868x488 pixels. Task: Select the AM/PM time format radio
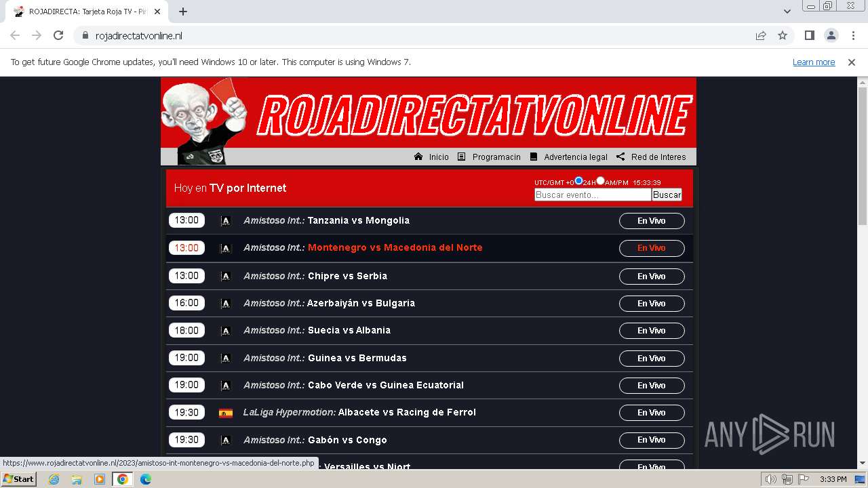pos(600,181)
